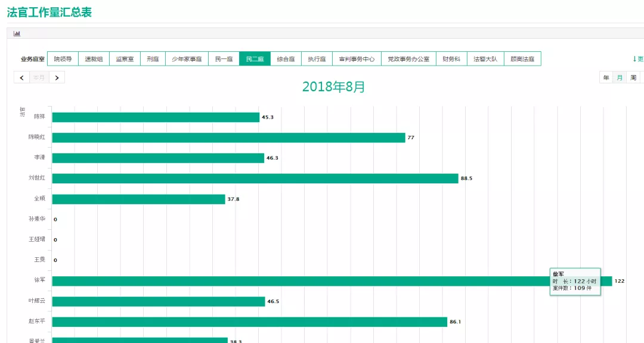Click the 46.3 value label

(x=273, y=158)
